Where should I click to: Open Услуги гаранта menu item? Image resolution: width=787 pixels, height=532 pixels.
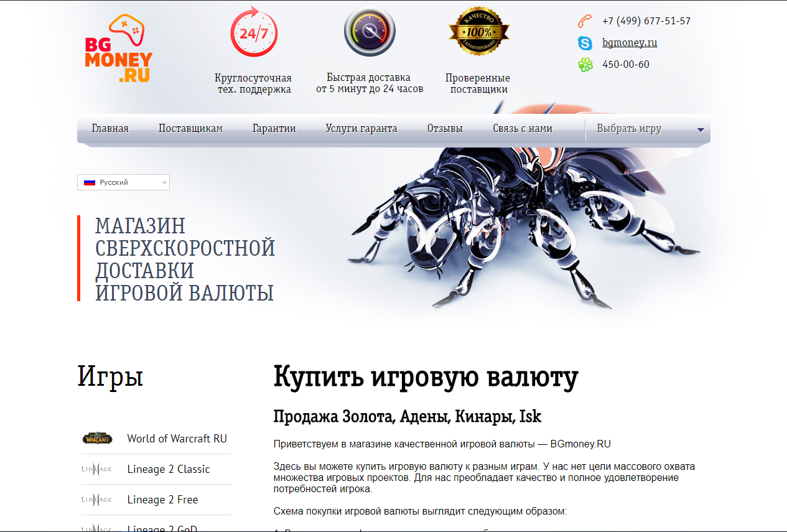click(361, 129)
